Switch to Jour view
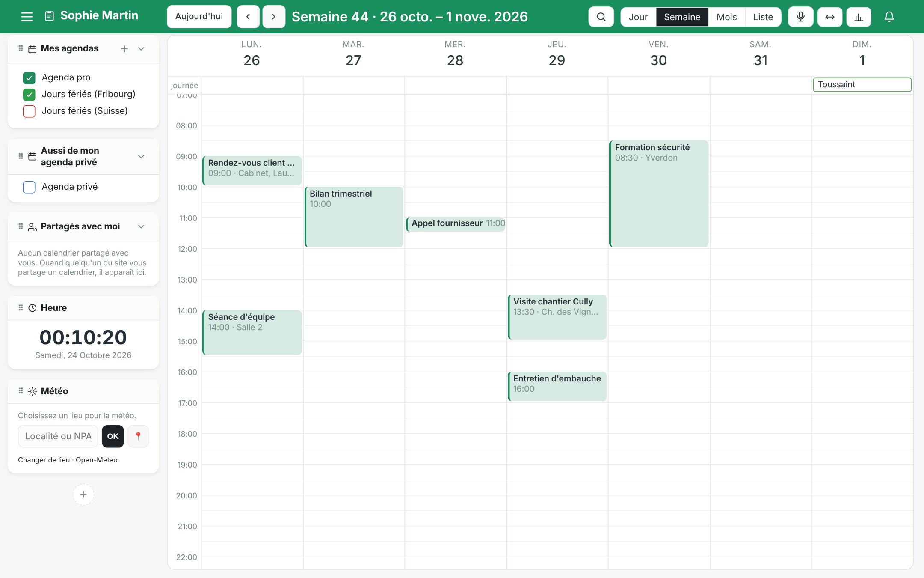This screenshot has height=578, width=924. pyautogui.click(x=638, y=17)
